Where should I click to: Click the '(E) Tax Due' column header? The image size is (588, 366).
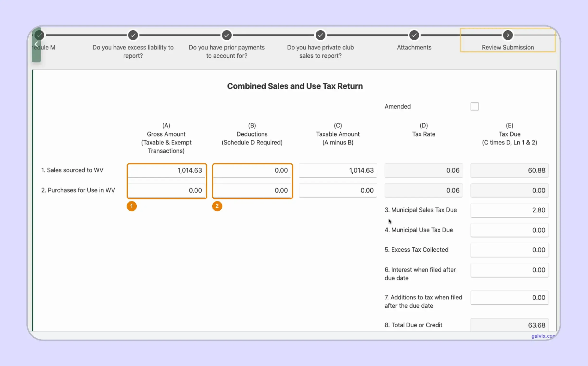pyautogui.click(x=509, y=134)
